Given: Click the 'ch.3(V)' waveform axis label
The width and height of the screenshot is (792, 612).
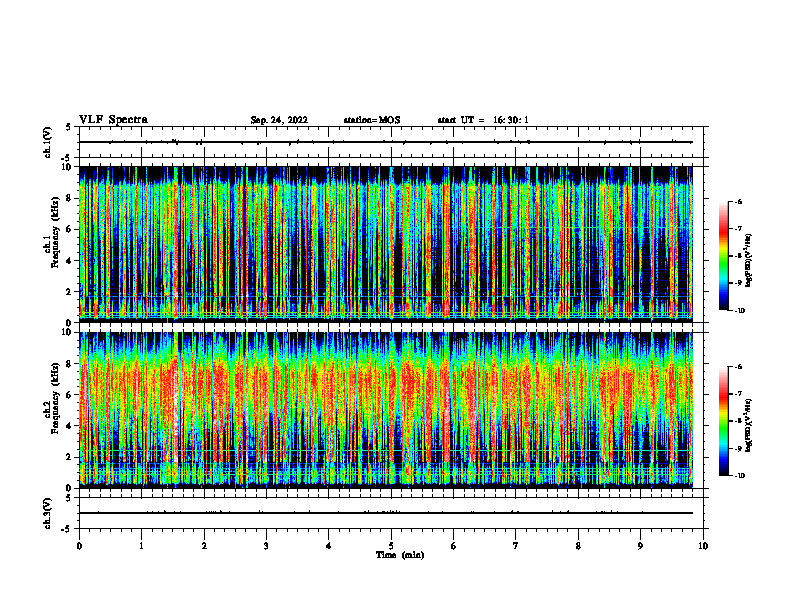Looking at the screenshot, I should point(48,513).
